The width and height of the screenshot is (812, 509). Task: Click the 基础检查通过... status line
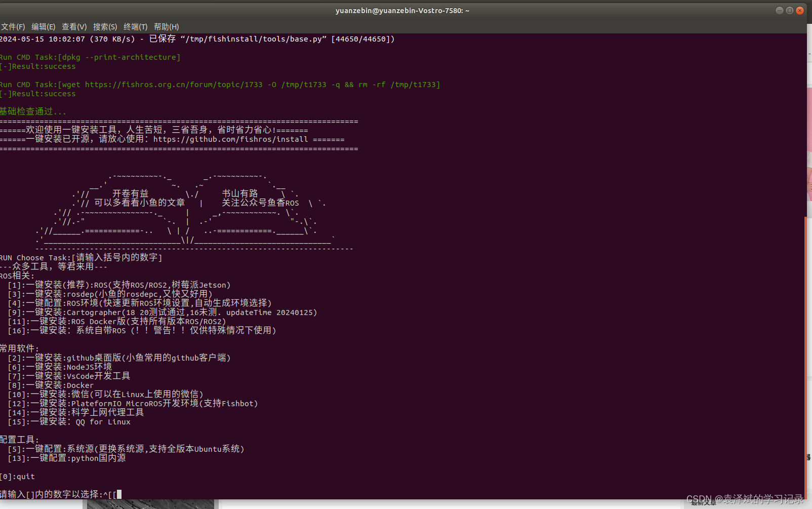click(x=33, y=112)
